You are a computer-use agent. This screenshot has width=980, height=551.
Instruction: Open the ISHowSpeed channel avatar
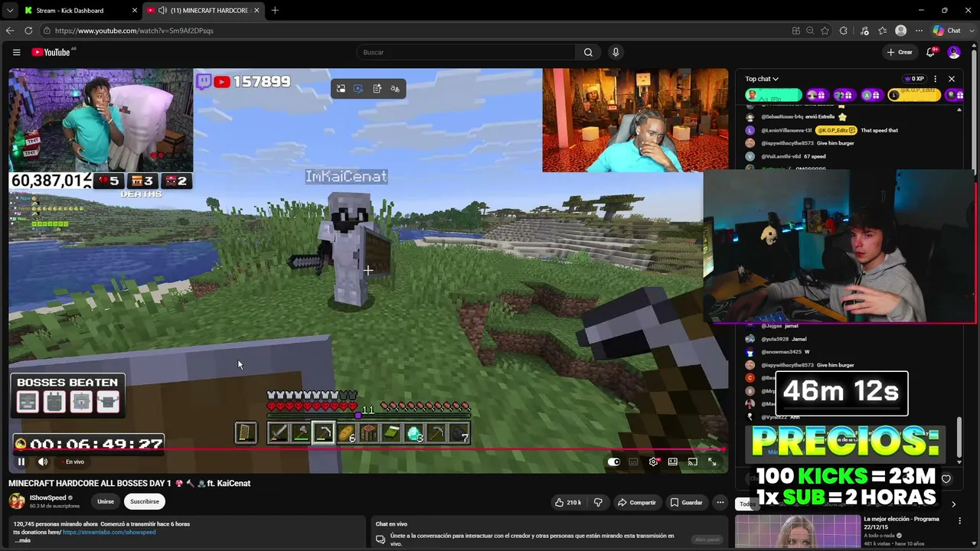click(x=17, y=501)
